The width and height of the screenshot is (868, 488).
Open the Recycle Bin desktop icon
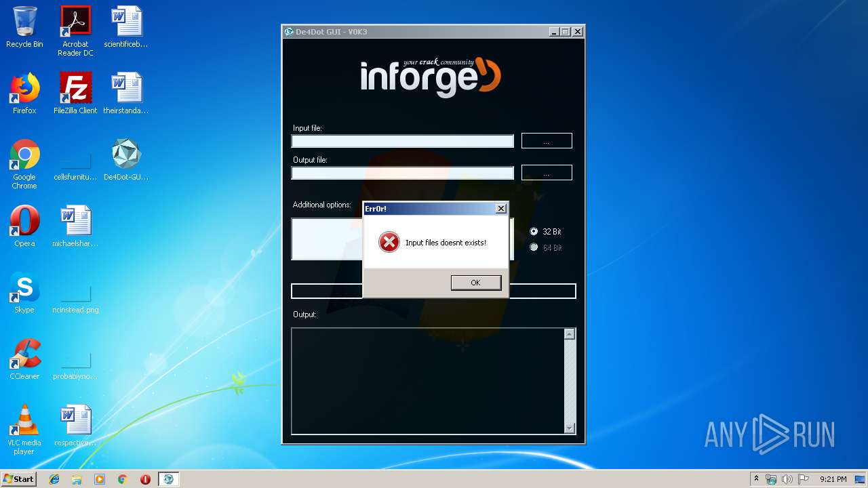click(x=24, y=27)
